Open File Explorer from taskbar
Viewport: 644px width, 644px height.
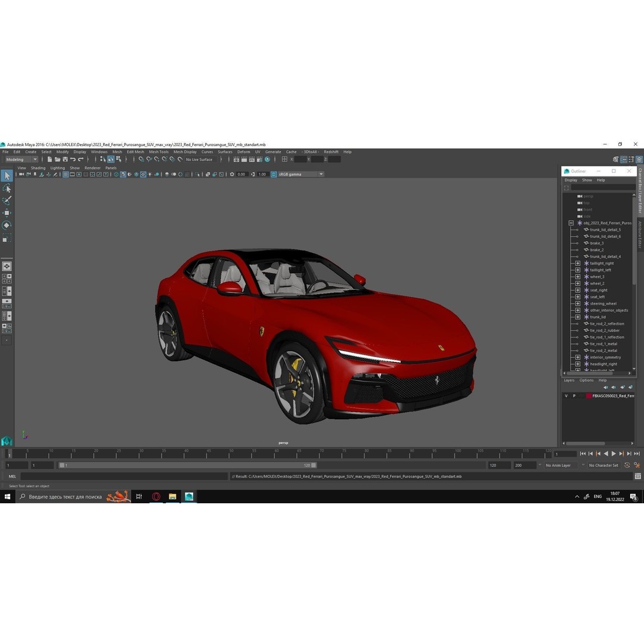[x=172, y=497]
